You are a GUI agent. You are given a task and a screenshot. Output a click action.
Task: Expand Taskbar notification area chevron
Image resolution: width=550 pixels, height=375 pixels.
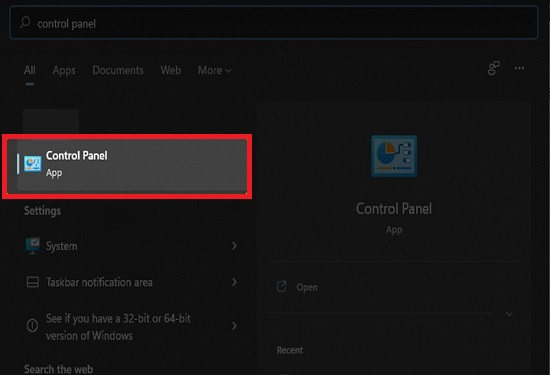[x=234, y=282]
